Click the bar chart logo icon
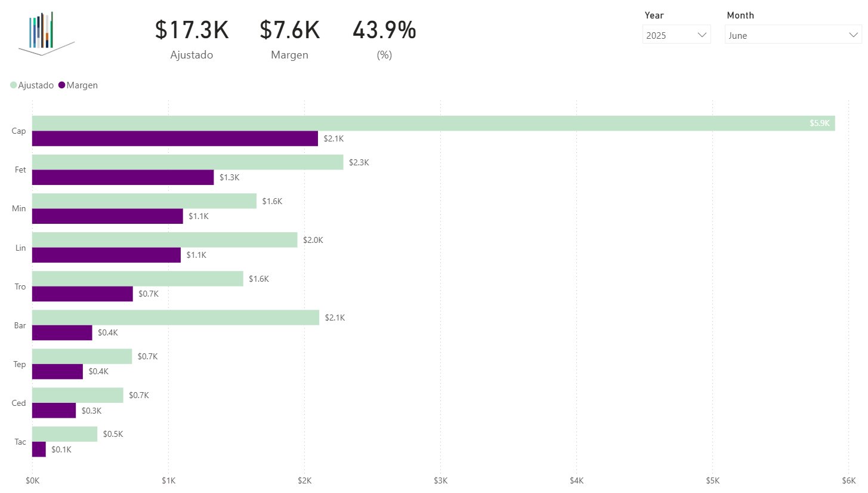The height and width of the screenshot is (493, 868). [x=45, y=33]
